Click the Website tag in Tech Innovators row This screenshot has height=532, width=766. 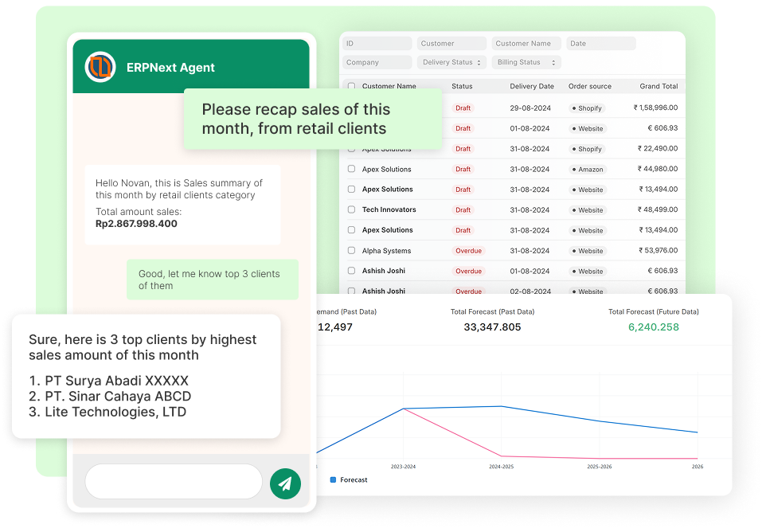click(588, 210)
